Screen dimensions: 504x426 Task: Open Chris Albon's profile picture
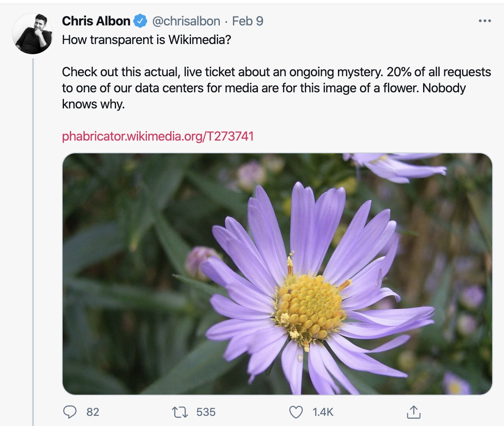click(33, 34)
